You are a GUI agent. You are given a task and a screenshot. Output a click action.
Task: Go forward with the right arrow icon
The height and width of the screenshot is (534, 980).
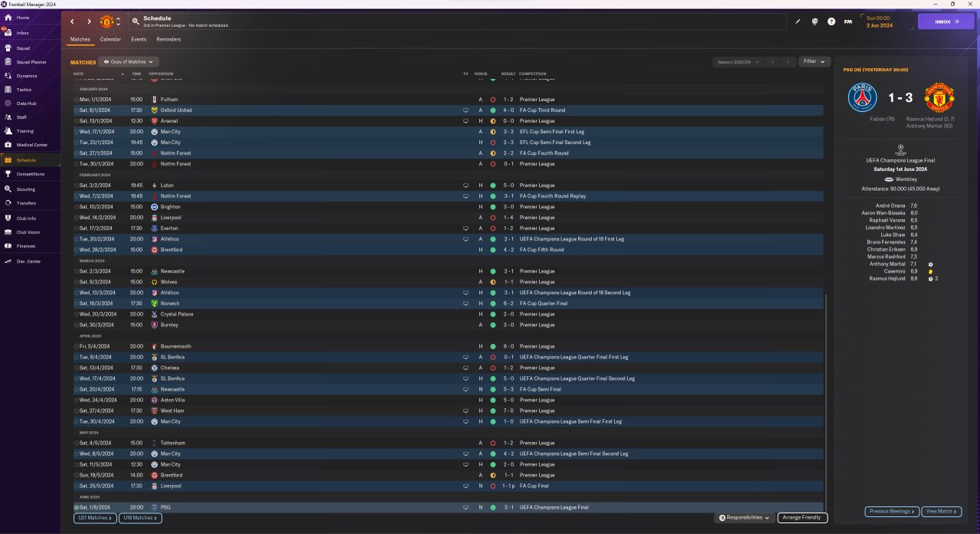coord(89,21)
